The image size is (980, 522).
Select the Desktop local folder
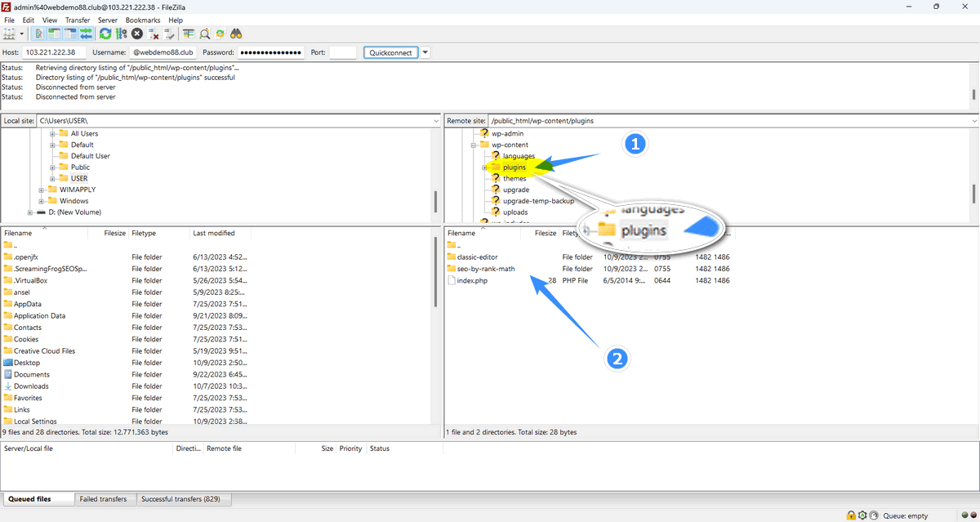(27, 363)
